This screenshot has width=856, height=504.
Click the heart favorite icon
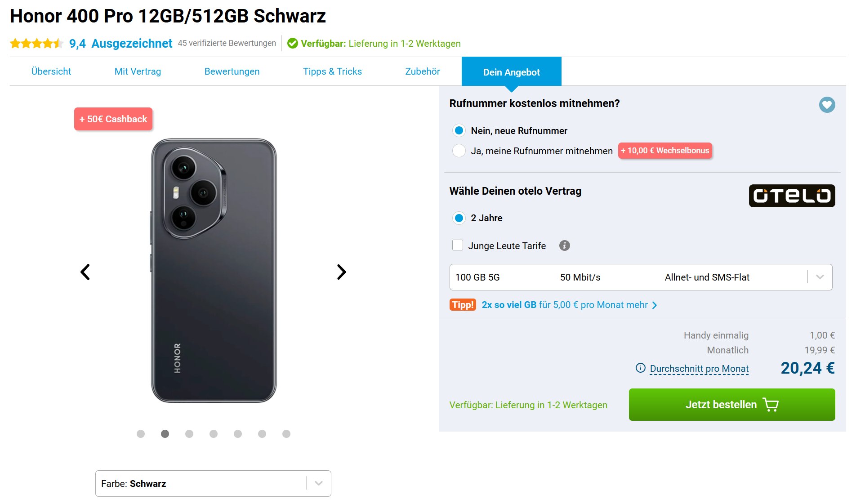[827, 105]
